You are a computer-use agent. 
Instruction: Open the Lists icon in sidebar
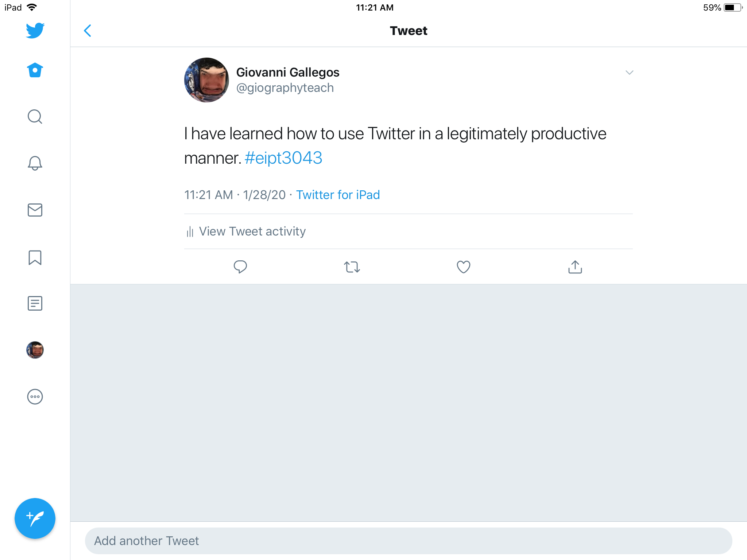pyautogui.click(x=35, y=303)
